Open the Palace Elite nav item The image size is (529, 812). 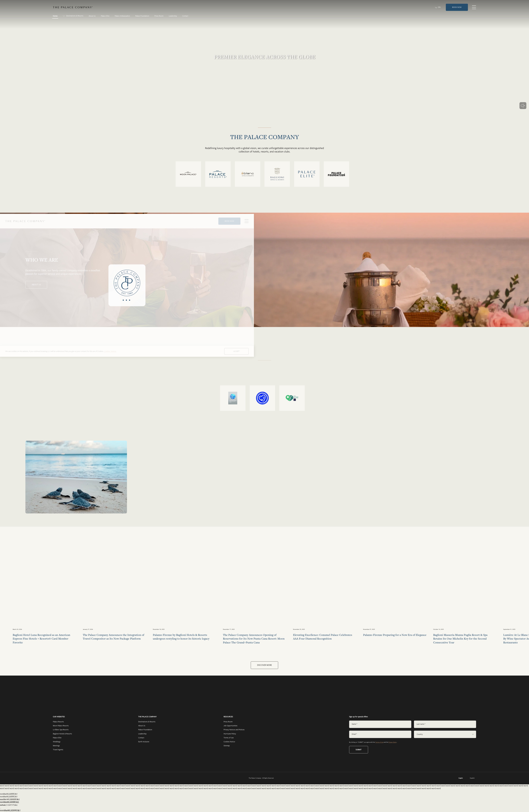(x=105, y=16)
